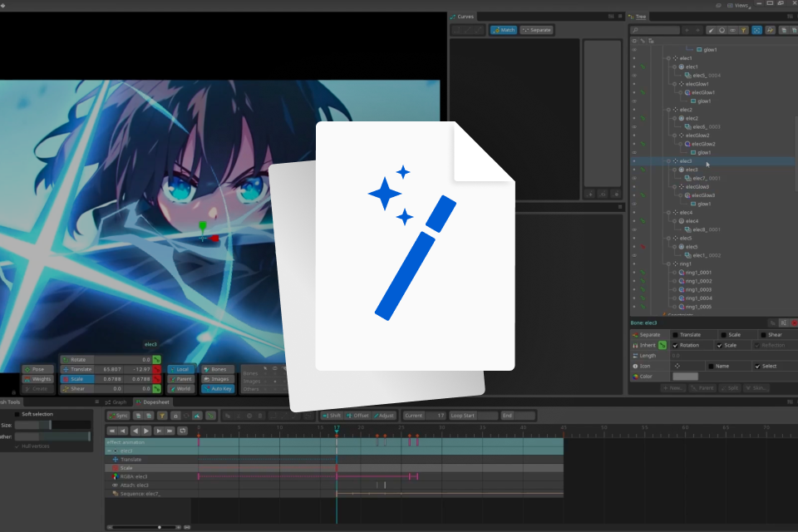Collapse the ring1 bone node in Tree
798x532 pixels.
pyautogui.click(x=668, y=264)
